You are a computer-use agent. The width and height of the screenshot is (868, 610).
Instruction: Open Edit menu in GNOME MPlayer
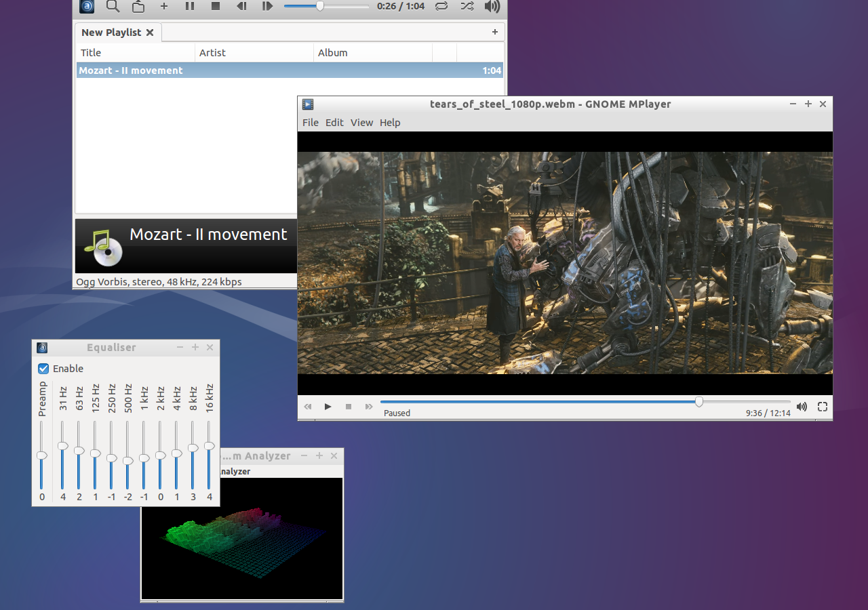(334, 123)
